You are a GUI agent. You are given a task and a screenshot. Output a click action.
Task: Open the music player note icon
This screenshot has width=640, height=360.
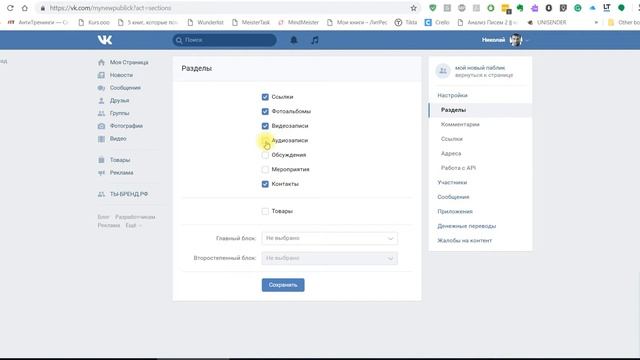point(315,40)
